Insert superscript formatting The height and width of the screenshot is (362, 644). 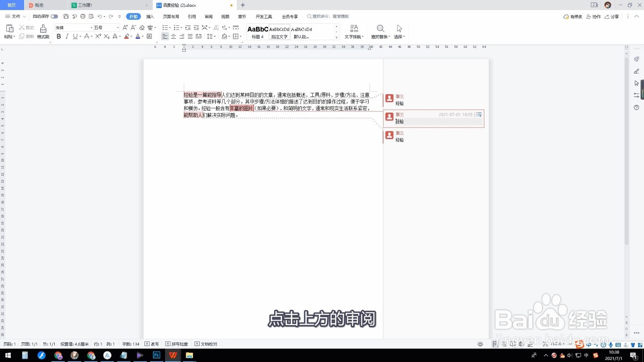98,37
